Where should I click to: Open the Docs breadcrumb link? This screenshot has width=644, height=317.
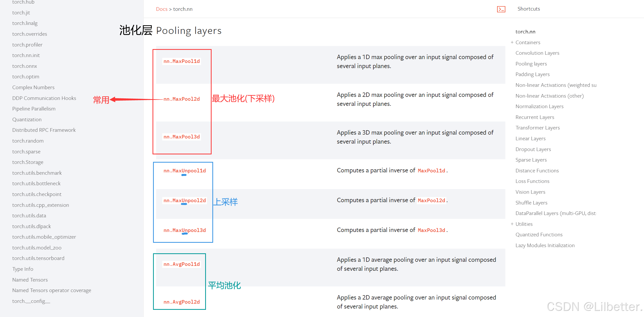[x=162, y=9]
